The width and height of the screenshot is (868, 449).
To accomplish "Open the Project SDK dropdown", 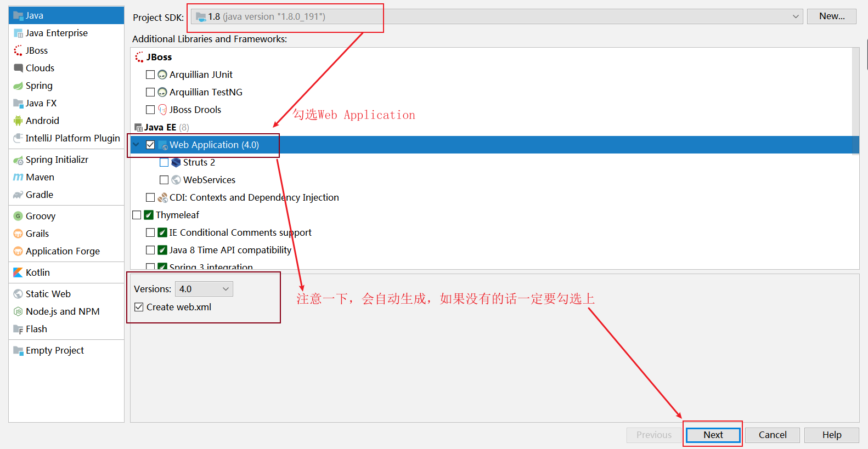I will (497, 16).
